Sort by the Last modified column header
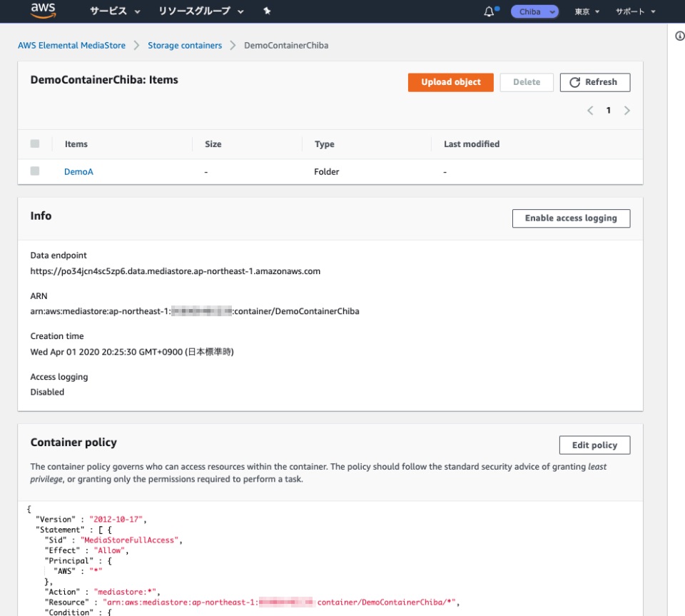This screenshot has height=616, width=685. click(x=472, y=144)
